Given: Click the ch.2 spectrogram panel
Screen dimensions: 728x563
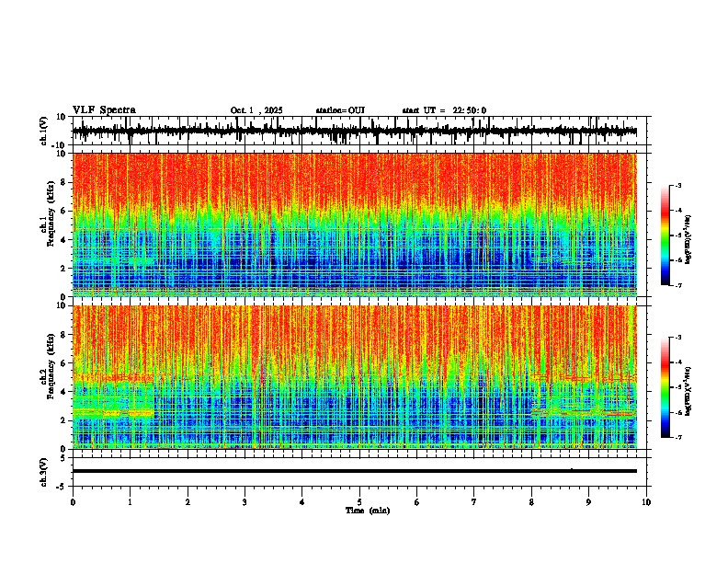Looking at the screenshot, I should pos(354,377).
